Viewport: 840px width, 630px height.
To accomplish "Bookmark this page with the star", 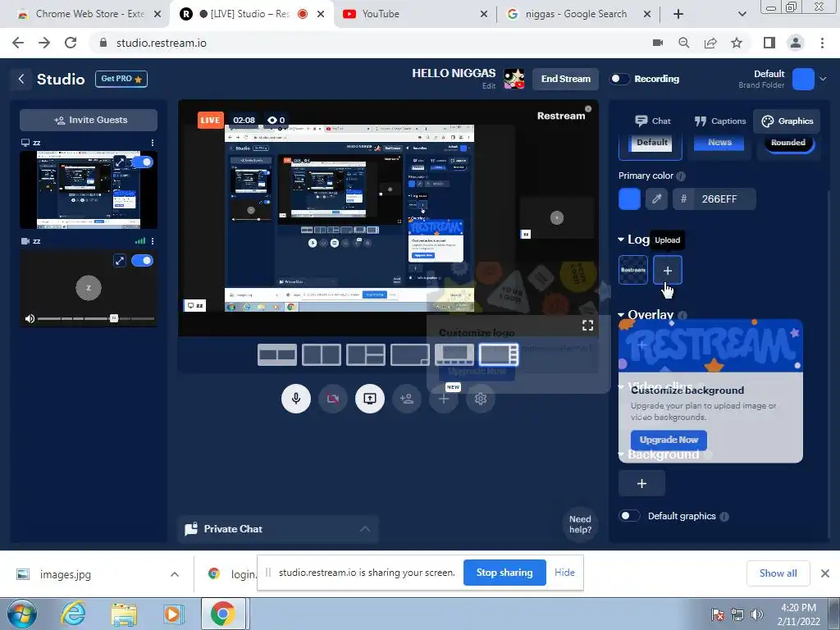I will point(737,43).
